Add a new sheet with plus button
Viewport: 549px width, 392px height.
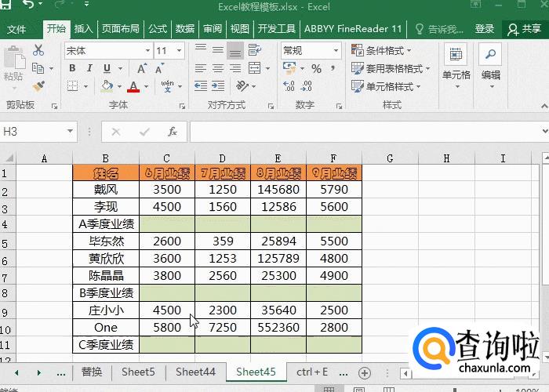point(365,373)
